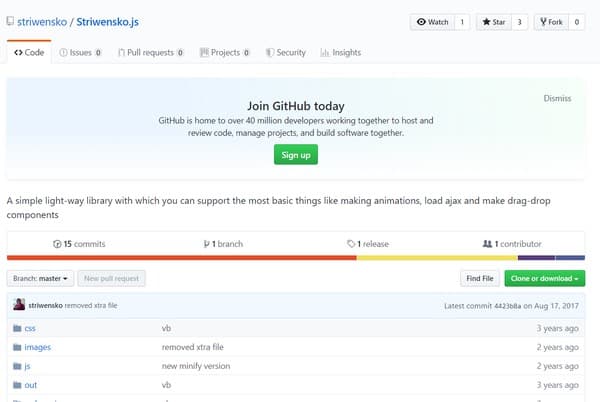Expand the Branch: master dropdown
The height and width of the screenshot is (402, 600).
pyautogui.click(x=40, y=278)
